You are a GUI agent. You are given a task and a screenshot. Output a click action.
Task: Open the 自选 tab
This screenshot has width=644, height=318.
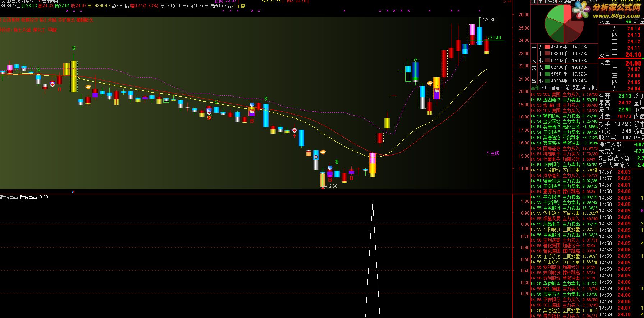556,88
